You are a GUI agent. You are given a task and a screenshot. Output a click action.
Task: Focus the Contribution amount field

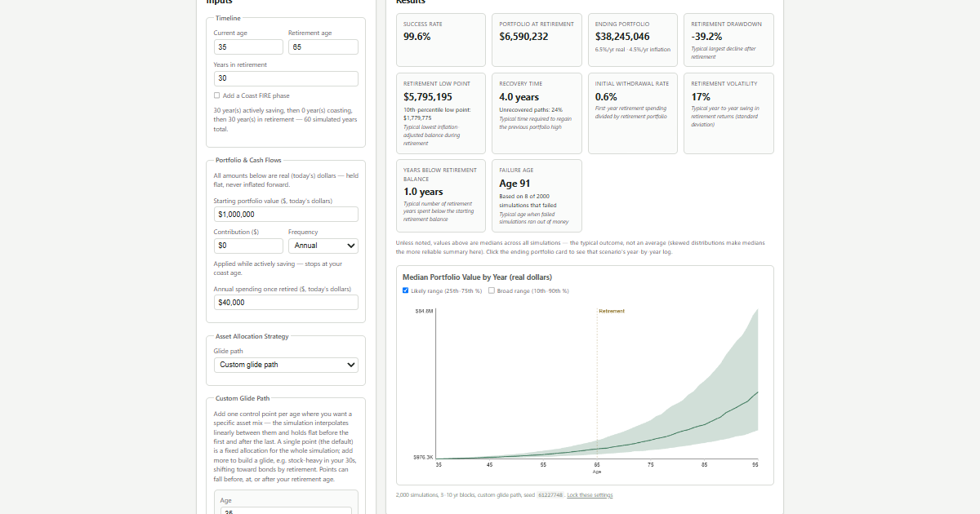tap(248, 246)
